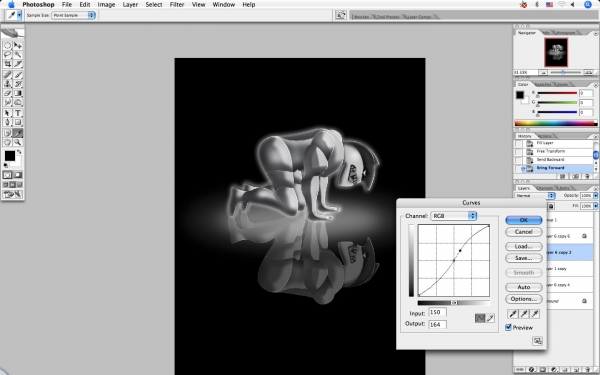This screenshot has width=600, height=375.
Task: Open the Filter menu
Action: click(177, 5)
